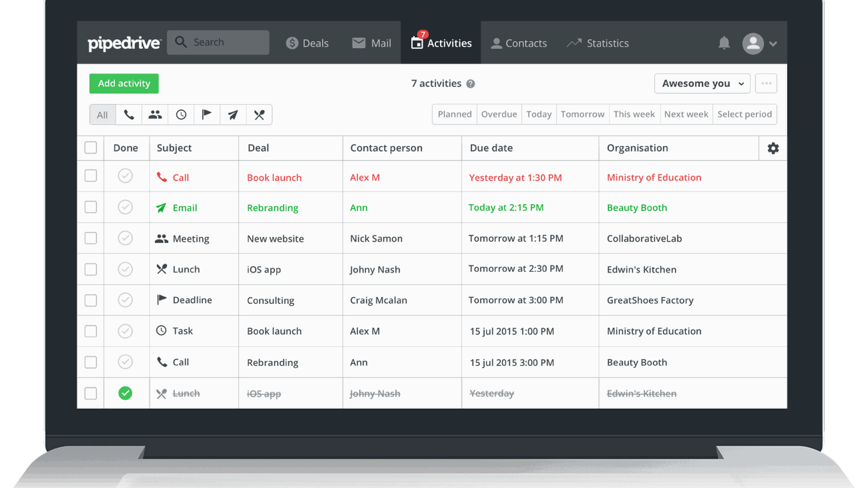Open the Nick Samon contact link
Screen dimensions: 868x488
[x=376, y=239]
